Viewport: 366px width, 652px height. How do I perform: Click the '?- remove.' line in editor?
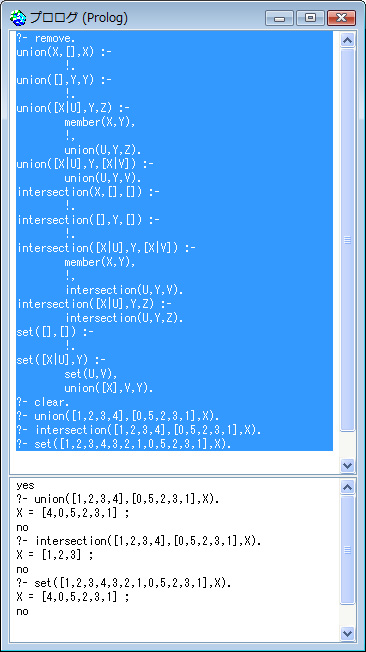tap(46, 39)
